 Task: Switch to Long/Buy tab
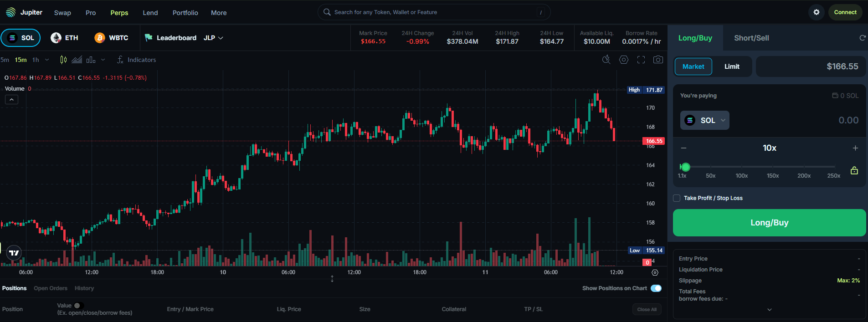695,38
